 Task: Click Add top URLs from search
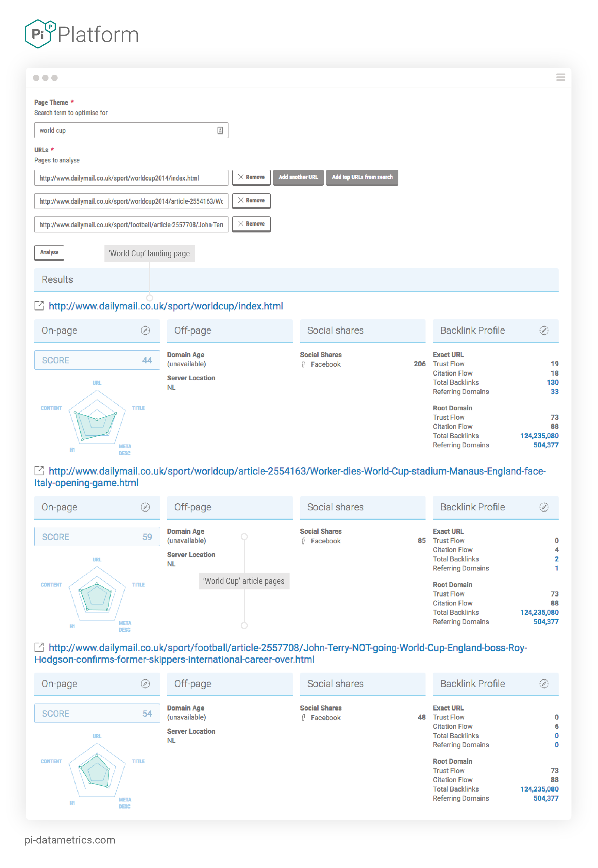pyautogui.click(x=362, y=177)
